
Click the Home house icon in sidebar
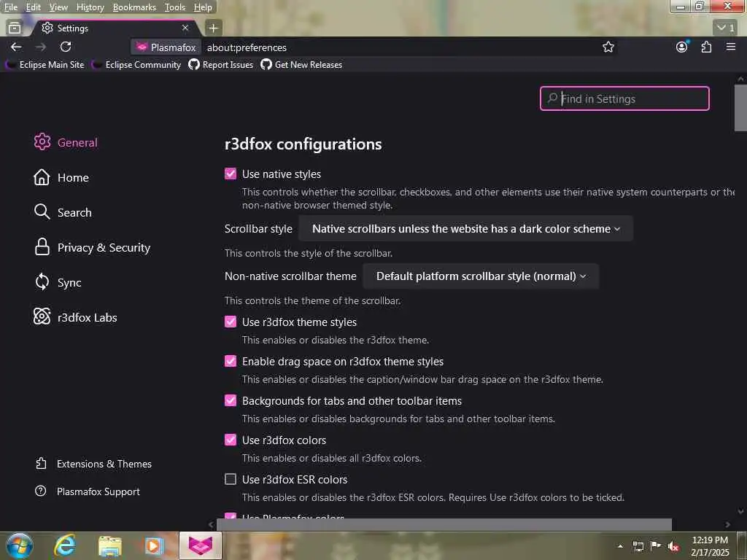click(42, 177)
